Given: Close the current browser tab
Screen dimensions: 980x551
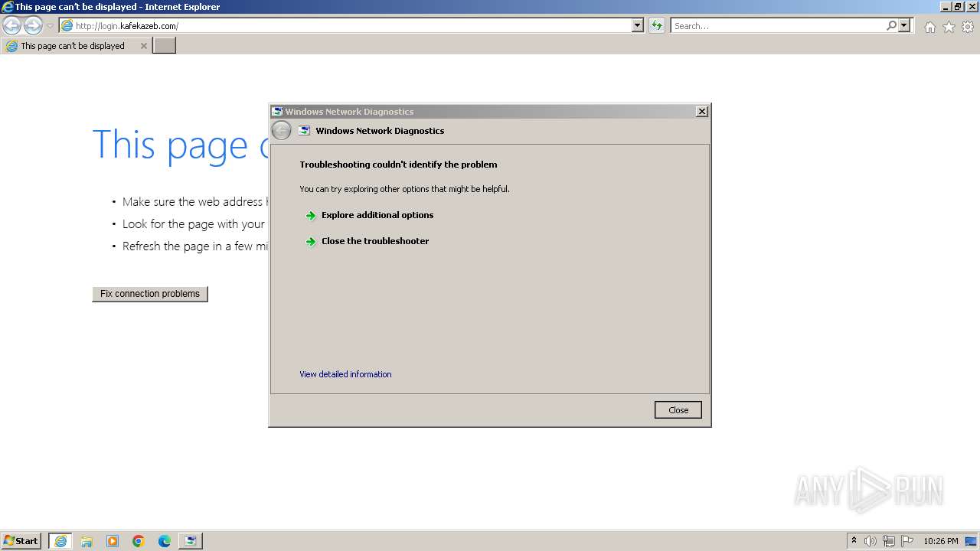Looking at the screenshot, I should tap(143, 46).
